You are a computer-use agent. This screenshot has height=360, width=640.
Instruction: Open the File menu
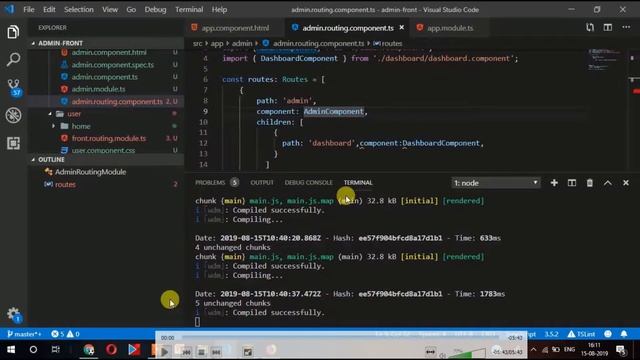click(29, 9)
